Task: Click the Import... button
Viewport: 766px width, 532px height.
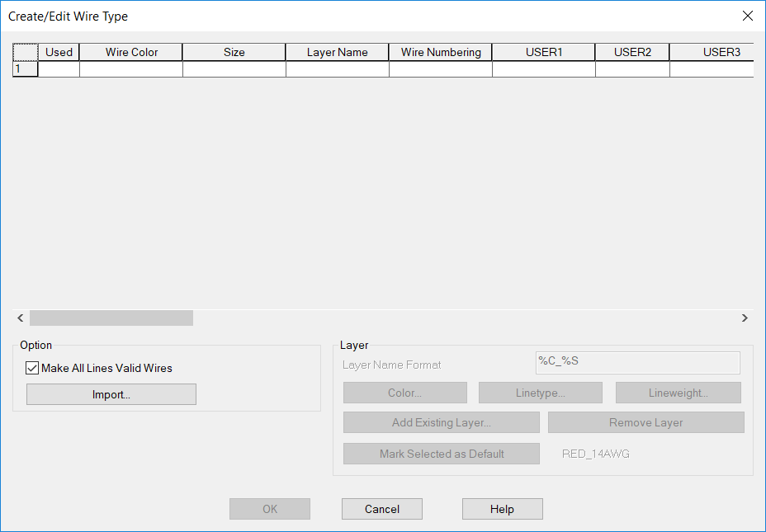Action: (x=111, y=394)
